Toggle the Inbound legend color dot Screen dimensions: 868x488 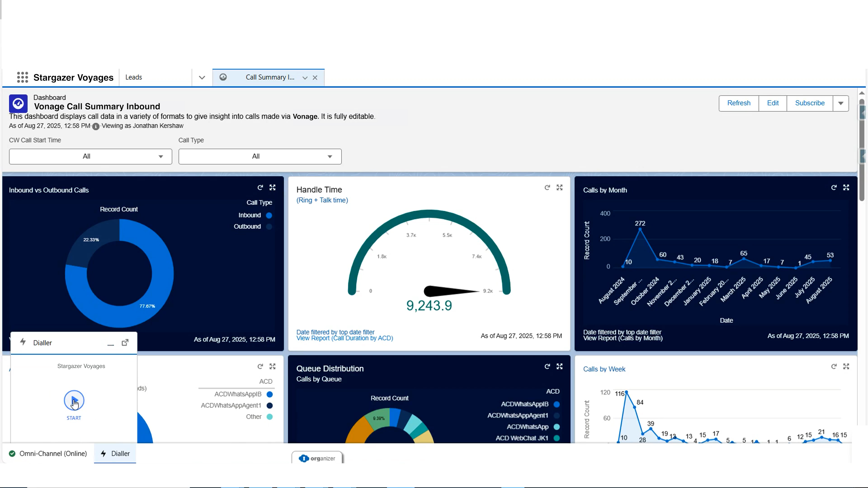coord(269,216)
